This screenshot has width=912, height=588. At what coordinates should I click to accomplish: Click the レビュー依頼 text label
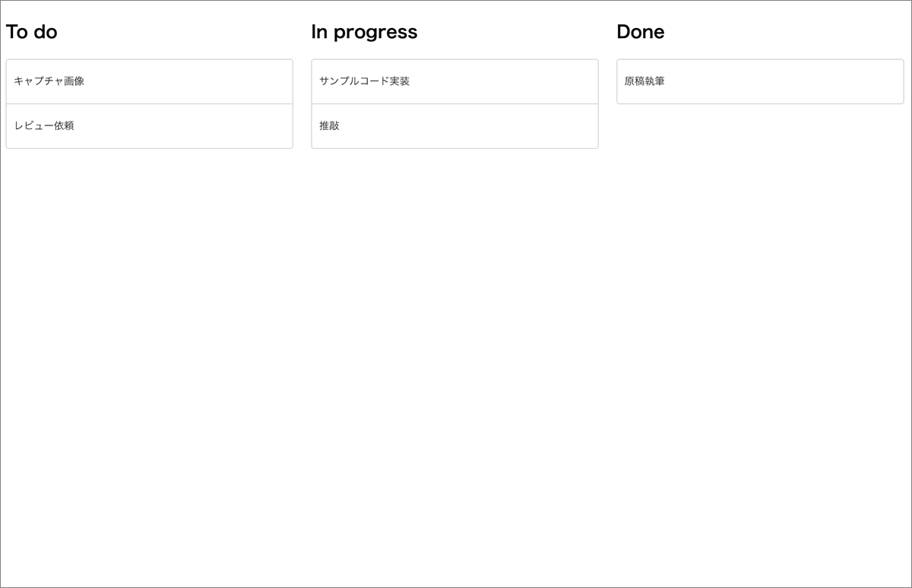coord(44,126)
